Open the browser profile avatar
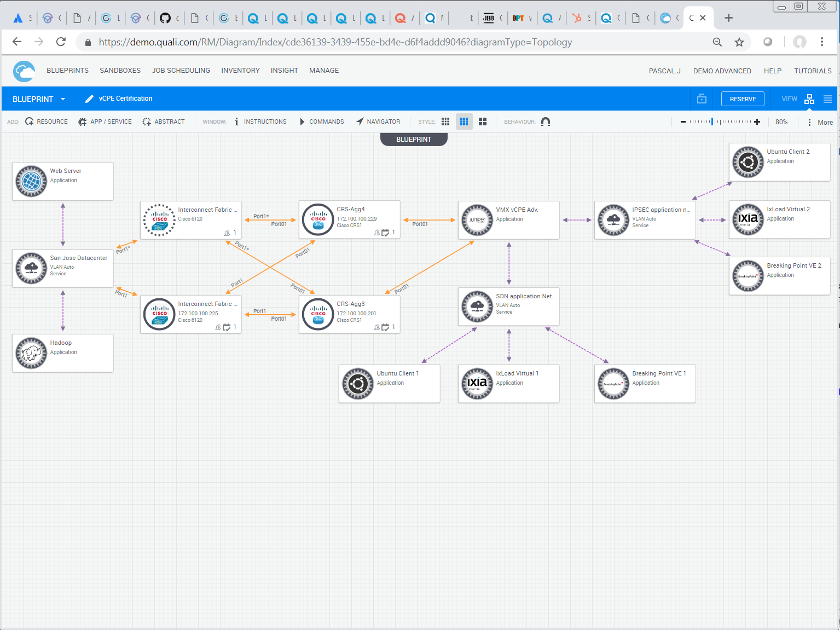This screenshot has width=840, height=630. (x=800, y=42)
